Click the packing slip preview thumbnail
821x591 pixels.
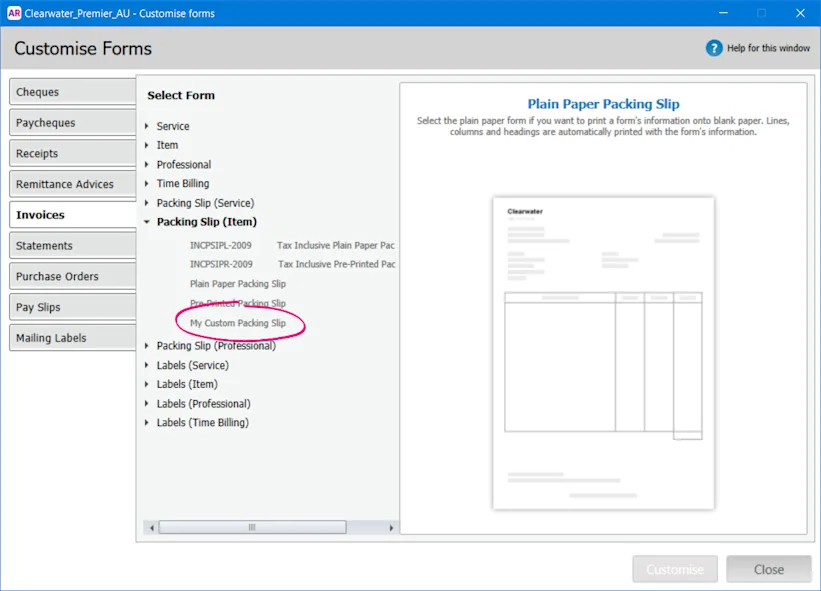coord(603,353)
